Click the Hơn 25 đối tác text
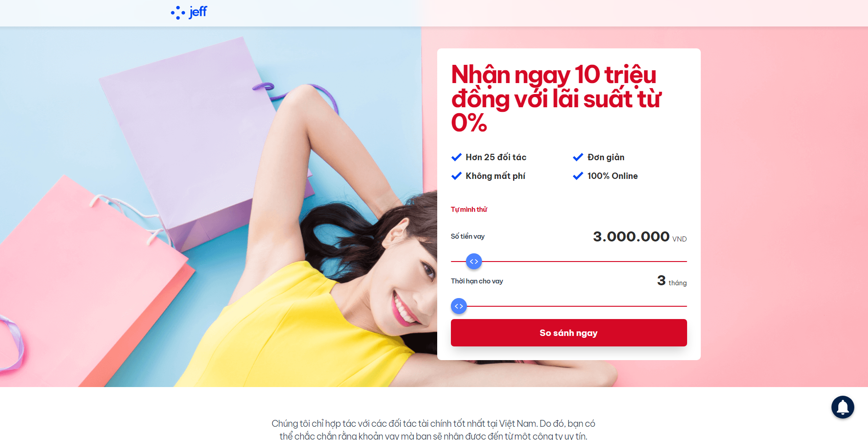Screen dimensions: 868x440 (x=496, y=157)
